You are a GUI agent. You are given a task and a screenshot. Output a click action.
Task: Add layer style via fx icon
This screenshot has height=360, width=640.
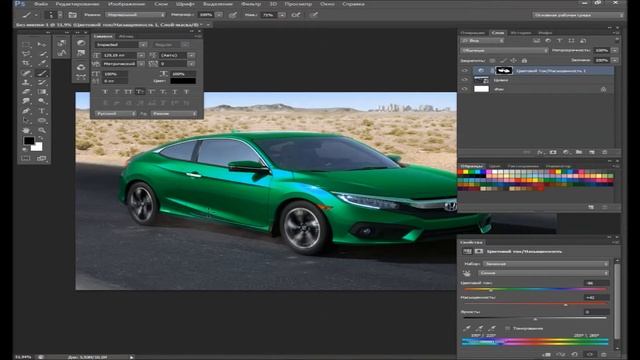[x=540, y=152]
